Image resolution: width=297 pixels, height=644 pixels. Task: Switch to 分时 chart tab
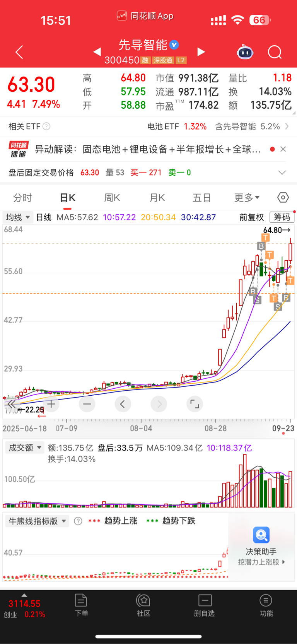(x=22, y=198)
